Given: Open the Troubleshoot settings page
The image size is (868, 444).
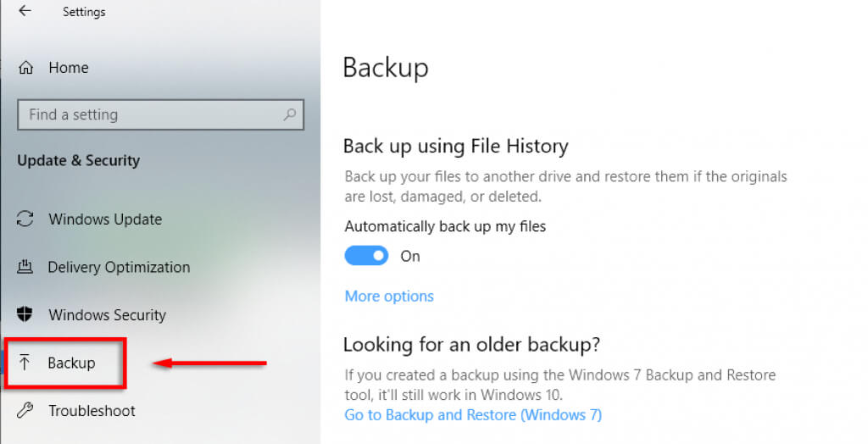Looking at the screenshot, I should click(x=92, y=411).
